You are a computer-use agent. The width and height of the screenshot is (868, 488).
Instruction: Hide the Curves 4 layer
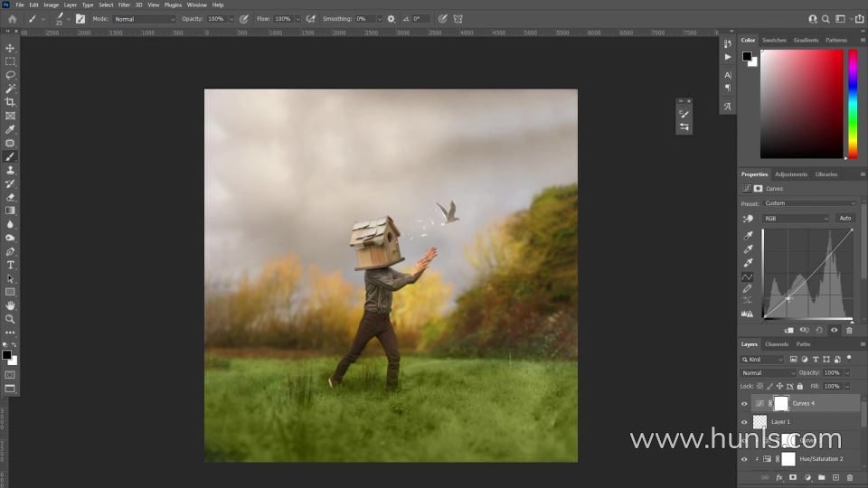[744, 404]
